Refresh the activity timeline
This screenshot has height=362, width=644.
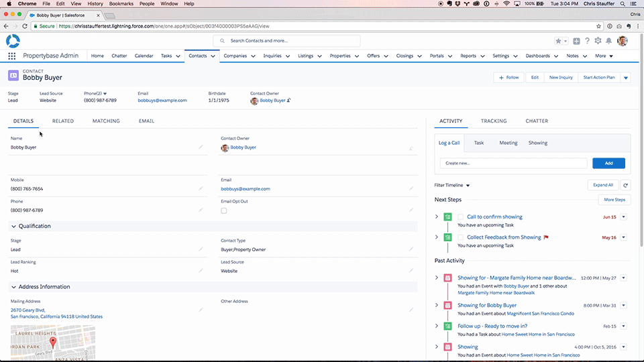point(625,185)
